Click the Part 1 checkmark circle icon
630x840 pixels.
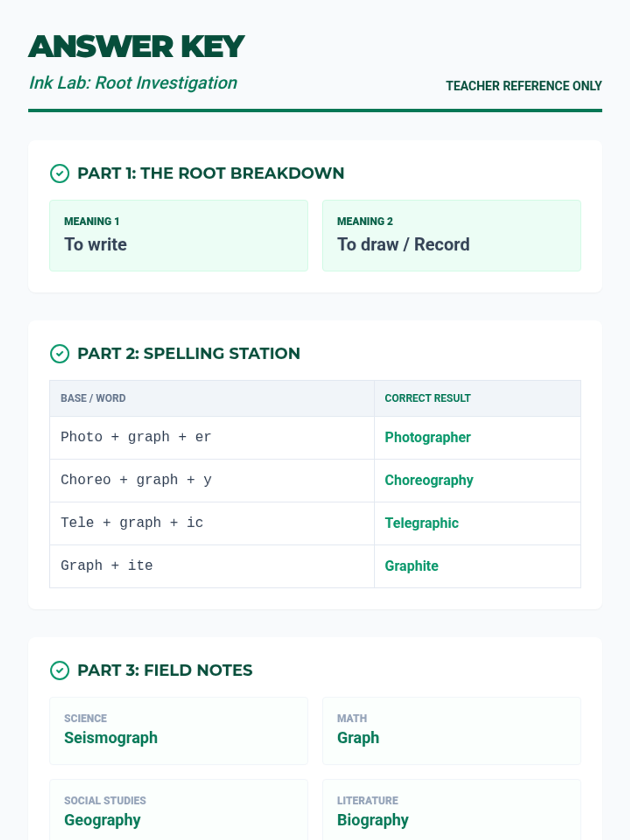tap(59, 174)
